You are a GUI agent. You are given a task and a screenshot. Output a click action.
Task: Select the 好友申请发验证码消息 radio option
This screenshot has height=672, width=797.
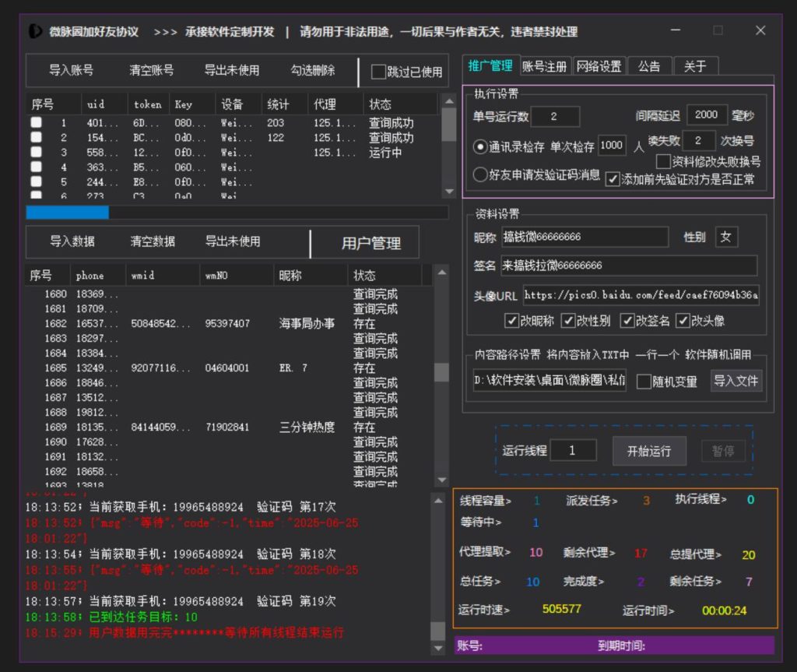(481, 175)
